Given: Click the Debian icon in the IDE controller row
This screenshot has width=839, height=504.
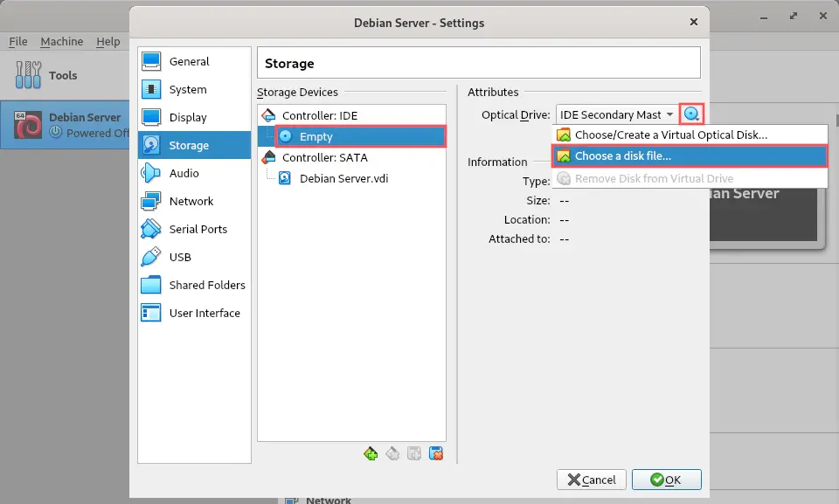Looking at the screenshot, I should coord(268,115).
